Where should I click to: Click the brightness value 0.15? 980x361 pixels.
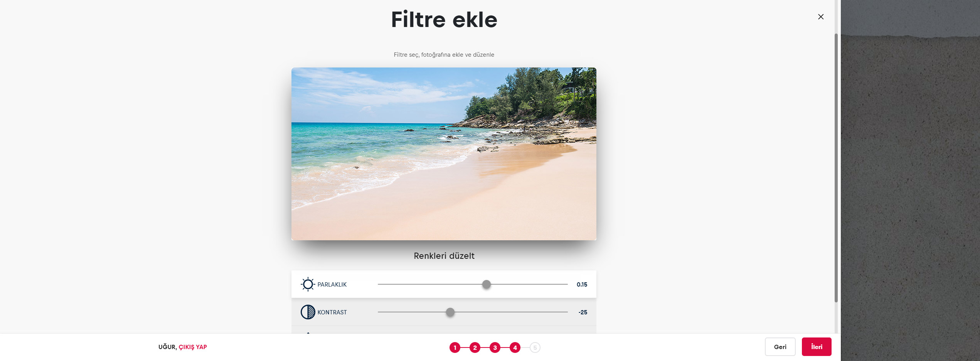pyautogui.click(x=582, y=284)
